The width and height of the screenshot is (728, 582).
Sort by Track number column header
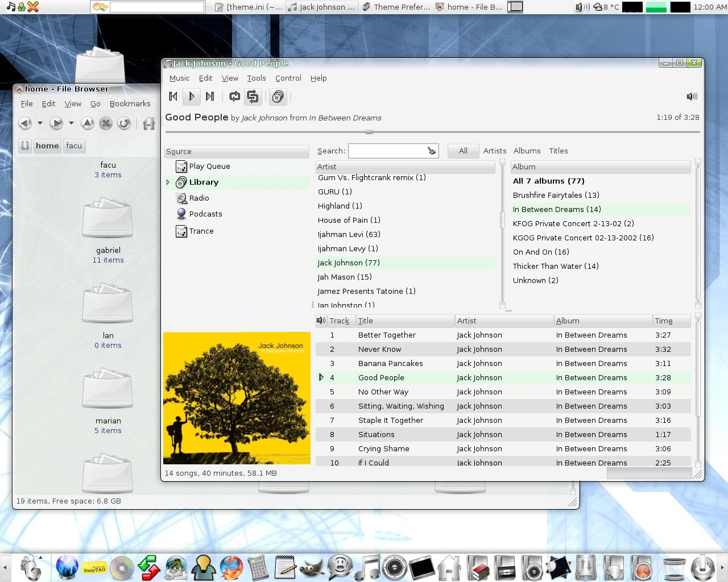[x=341, y=321]
